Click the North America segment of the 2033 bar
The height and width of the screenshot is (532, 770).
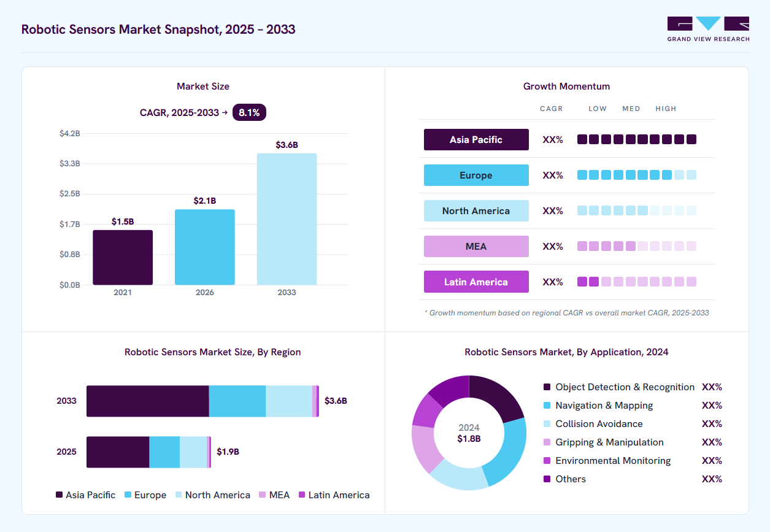(x=289, y=401)
